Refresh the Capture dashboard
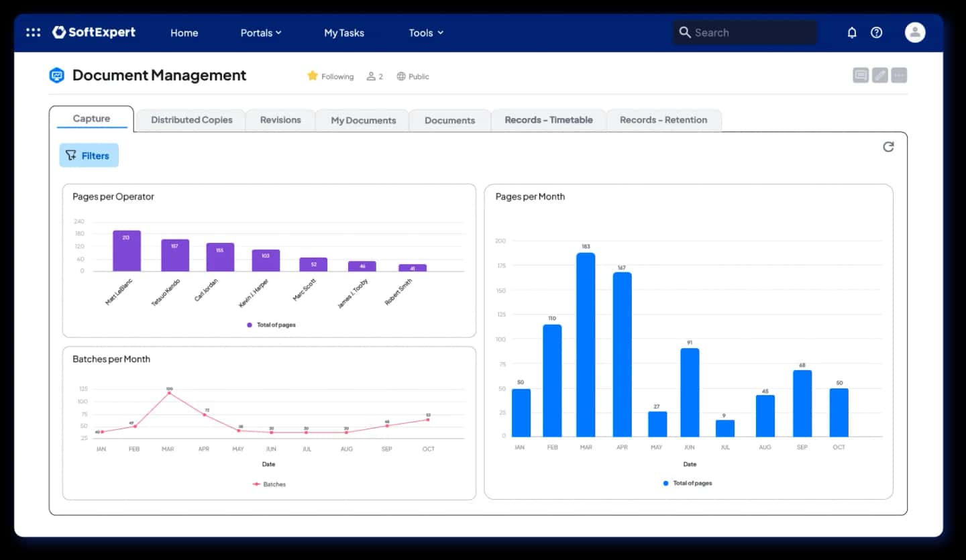 (888, 147)
